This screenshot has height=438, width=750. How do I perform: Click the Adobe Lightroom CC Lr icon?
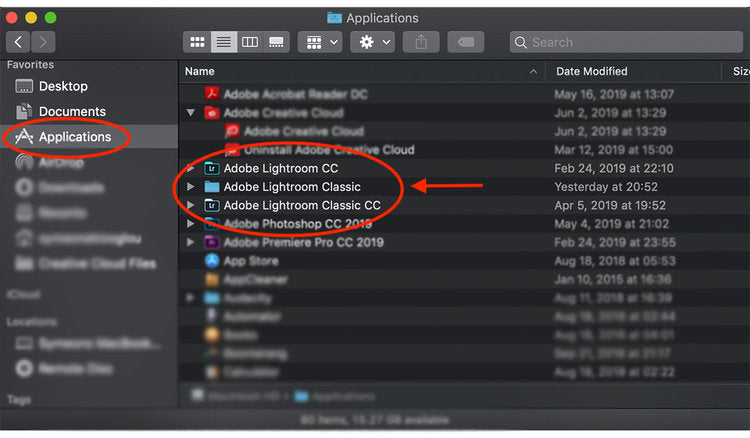point(212,168)
